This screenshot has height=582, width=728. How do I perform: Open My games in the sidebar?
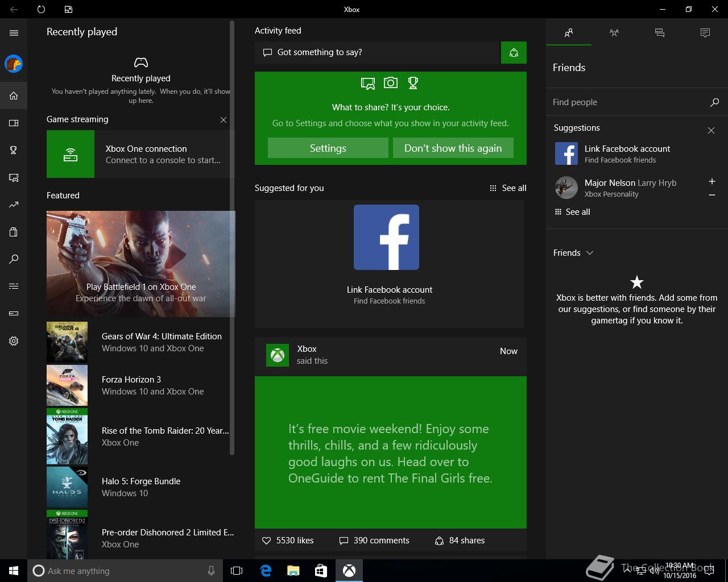(x=14, y=123)
